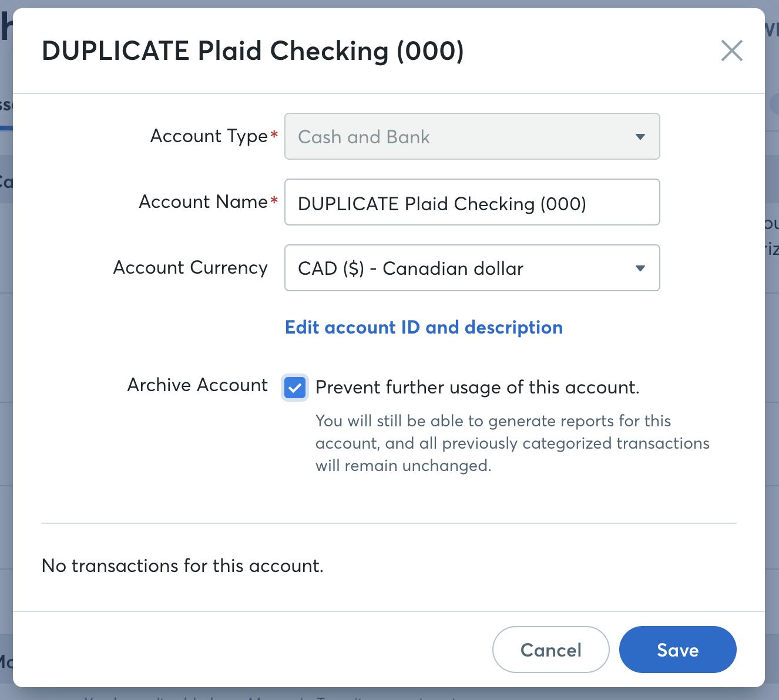This screenshot has height=700, width=779.
Task: Open the Account Type selector showing Cash and Bank
Action: tap(472, 136)
